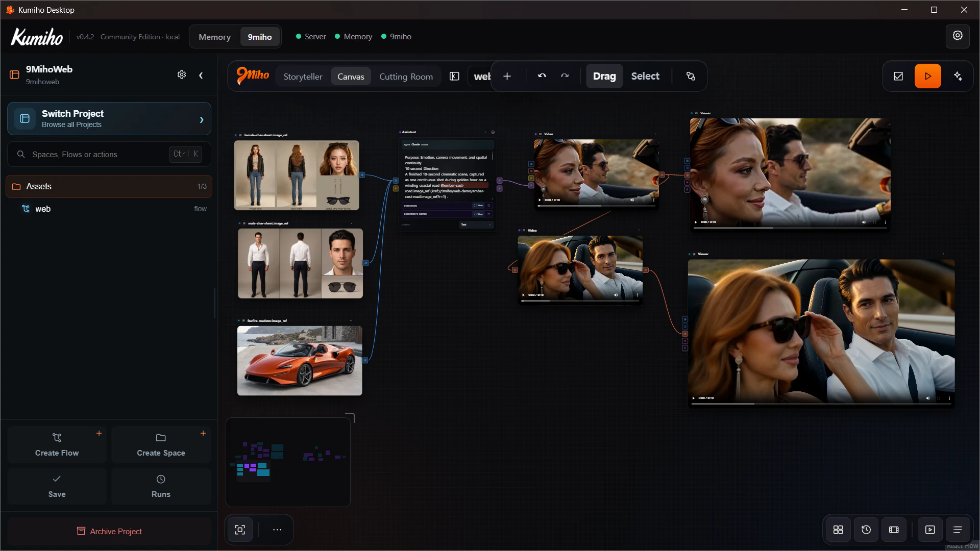Image resolution: width=980 pixels, height=551 pixels.
Task: Open the AI sparkle assistant icon
Action: coord(958,76)
